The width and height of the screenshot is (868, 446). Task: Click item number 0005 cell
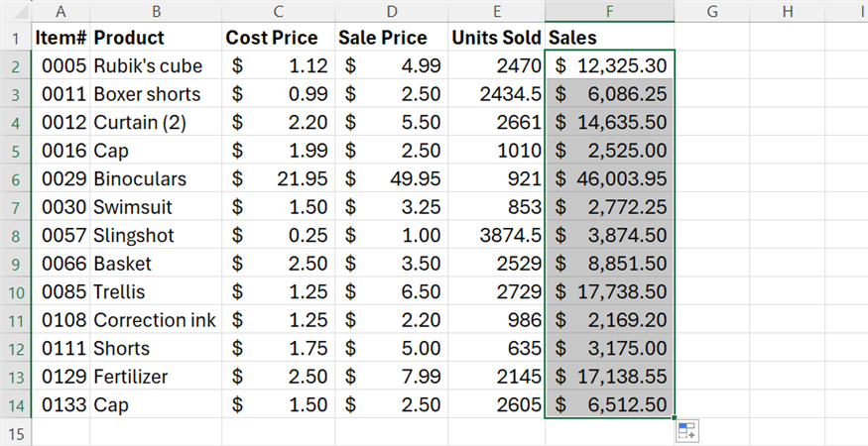(61, 65)
